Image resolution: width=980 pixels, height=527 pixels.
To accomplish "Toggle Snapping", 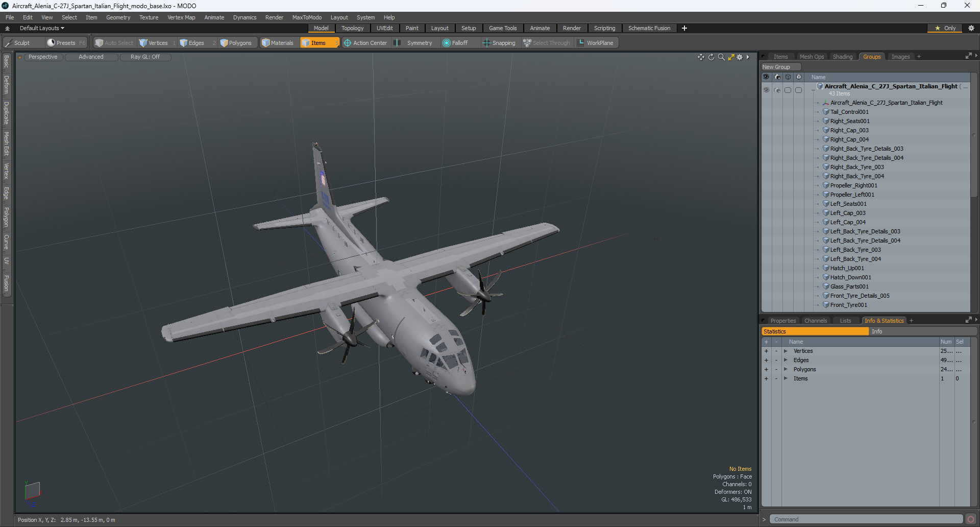I will point(499,43).
